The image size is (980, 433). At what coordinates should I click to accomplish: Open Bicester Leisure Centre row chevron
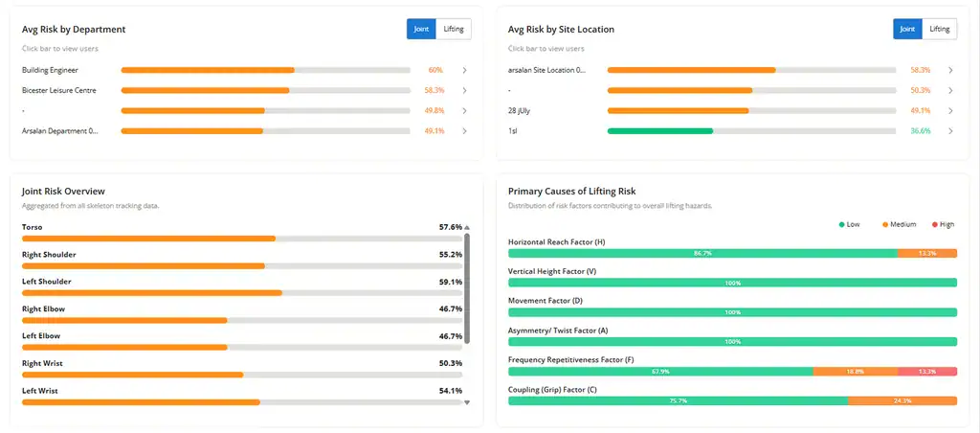point(464,91)
